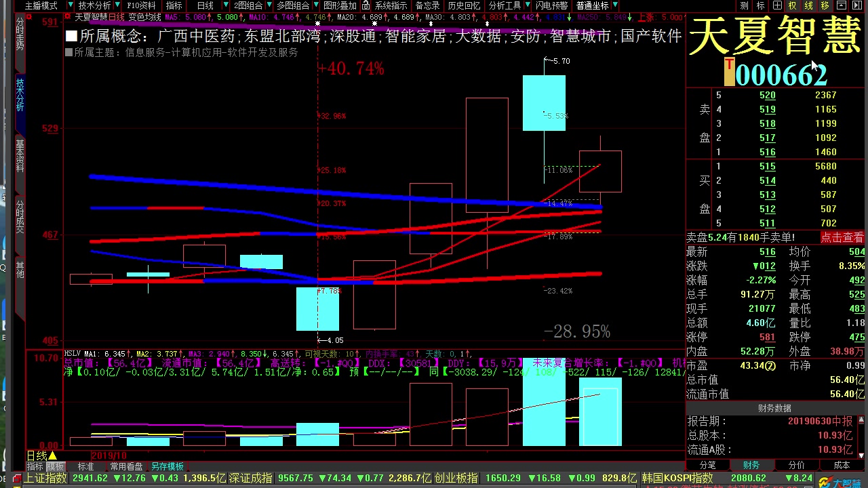The image size is (868, 488).
Task: Click the 报告期 20190630中报 value
Action: [820, 421]
